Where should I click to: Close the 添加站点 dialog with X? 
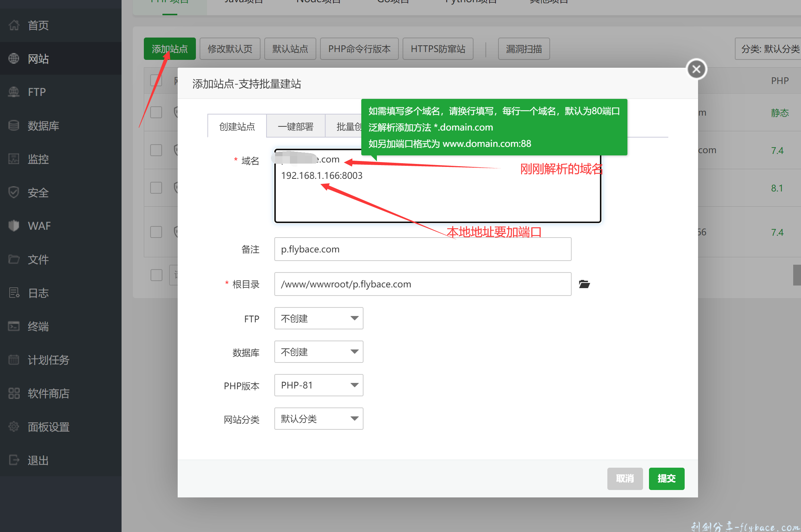[x=696, y=69]
